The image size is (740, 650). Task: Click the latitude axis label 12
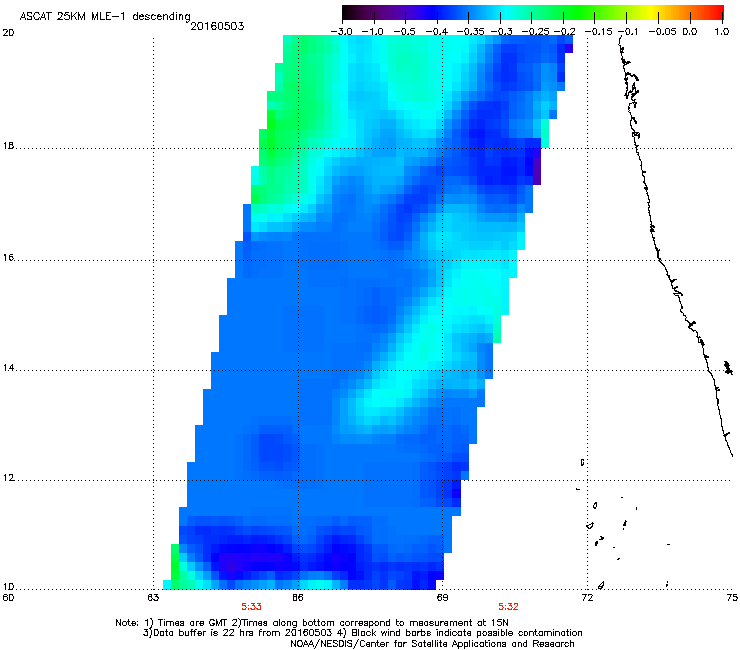(8, 478)
